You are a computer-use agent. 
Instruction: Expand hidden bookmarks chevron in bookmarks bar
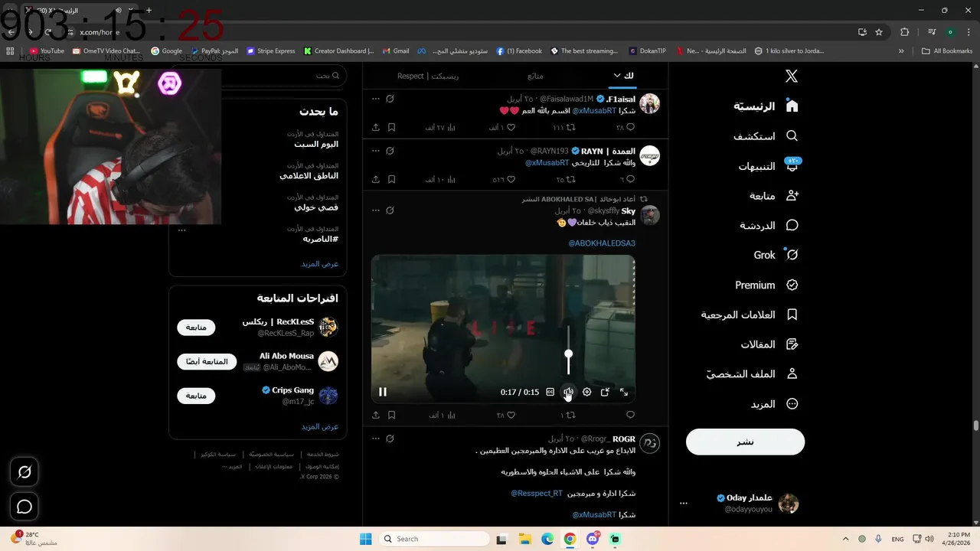click(901, 51)
